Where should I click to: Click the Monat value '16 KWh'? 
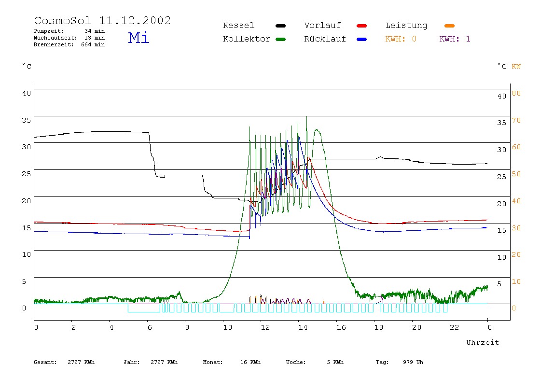point(250,362)
